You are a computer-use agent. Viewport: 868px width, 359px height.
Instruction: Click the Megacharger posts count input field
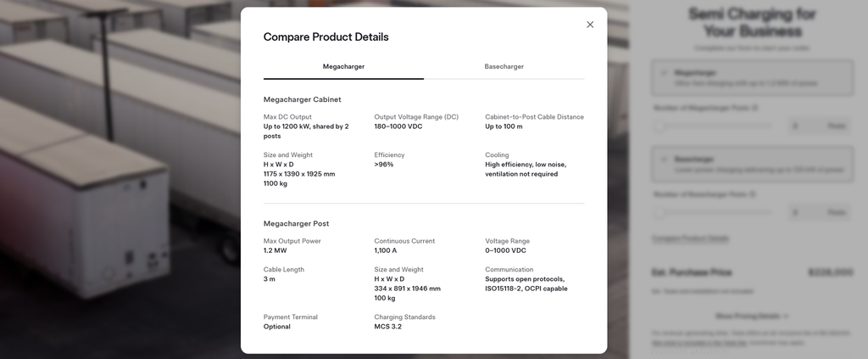tap(820, 126)
